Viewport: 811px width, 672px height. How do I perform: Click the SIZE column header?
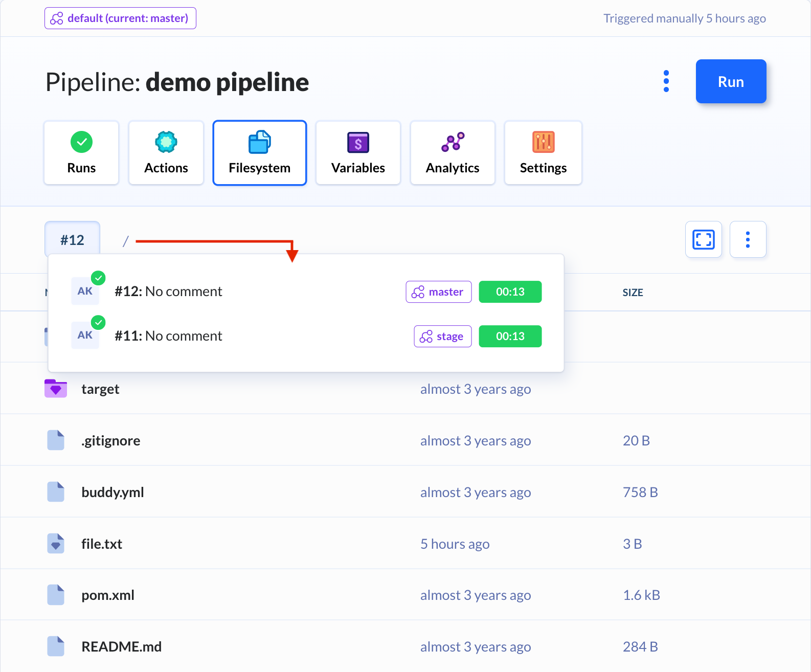click(633, 293)
